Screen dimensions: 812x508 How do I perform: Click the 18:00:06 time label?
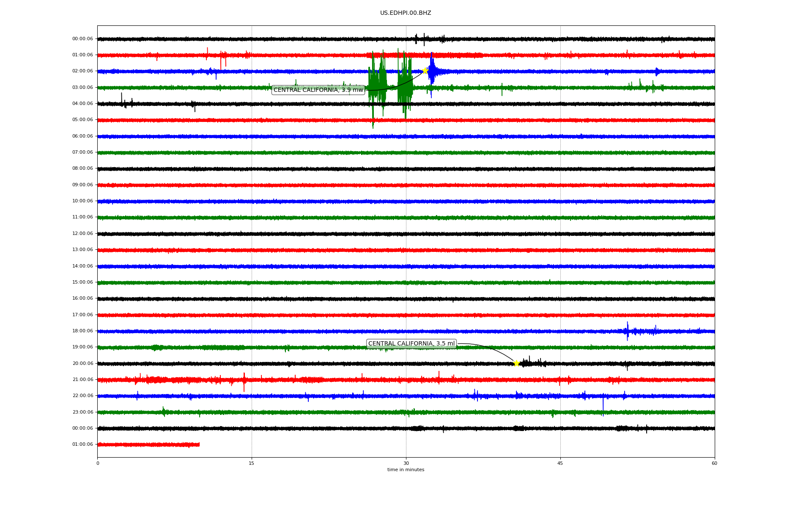pos(82,331)
